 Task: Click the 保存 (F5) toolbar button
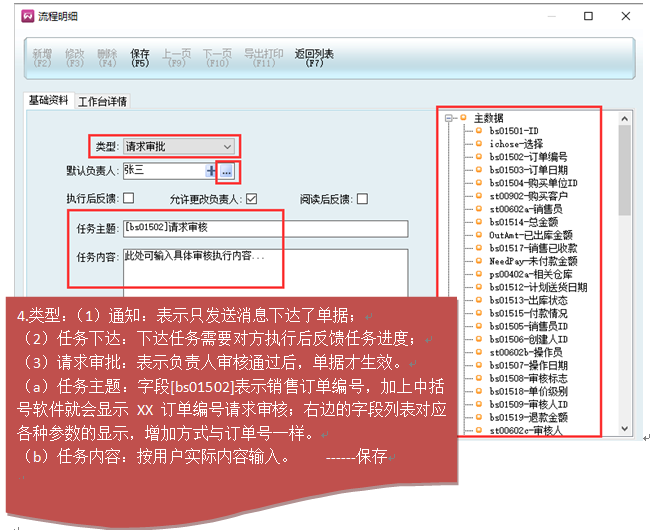(140, 59)
